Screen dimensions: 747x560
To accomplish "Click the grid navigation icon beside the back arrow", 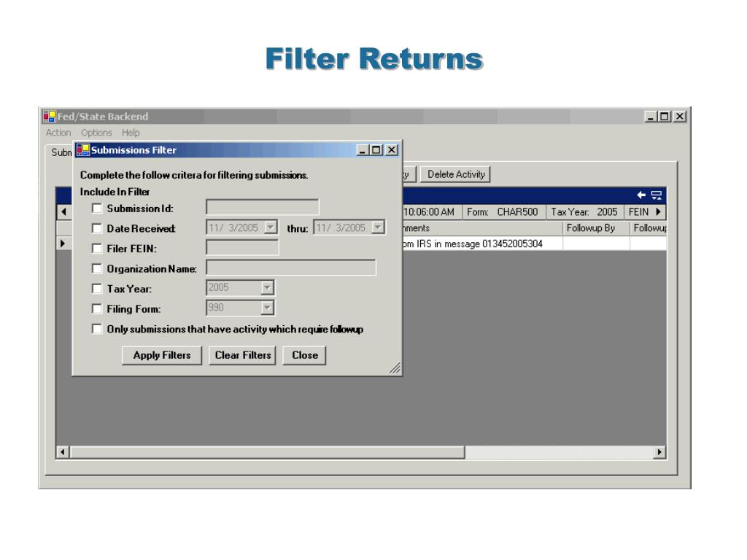I will click(x=656, y=195).
